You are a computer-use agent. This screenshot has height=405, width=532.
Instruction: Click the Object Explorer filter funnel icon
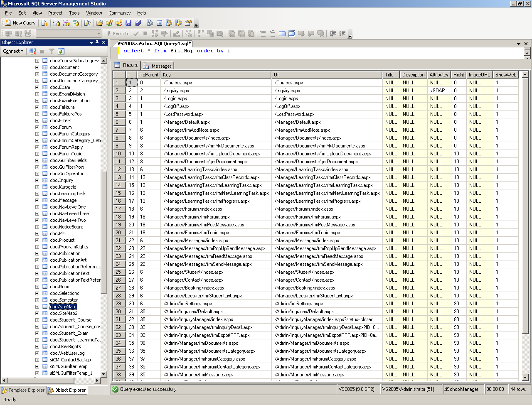52,51
